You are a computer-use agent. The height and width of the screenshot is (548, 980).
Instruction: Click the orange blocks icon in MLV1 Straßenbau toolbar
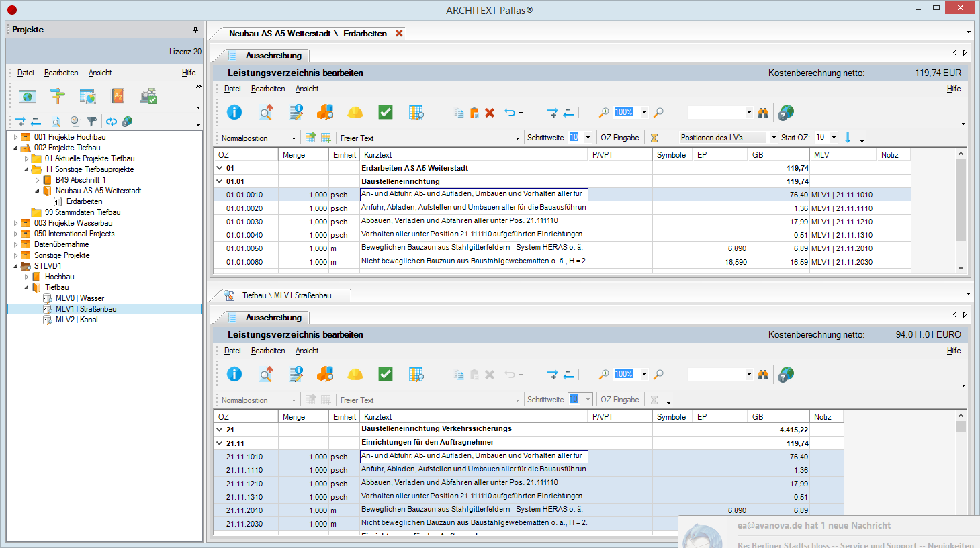click(325, 374)
